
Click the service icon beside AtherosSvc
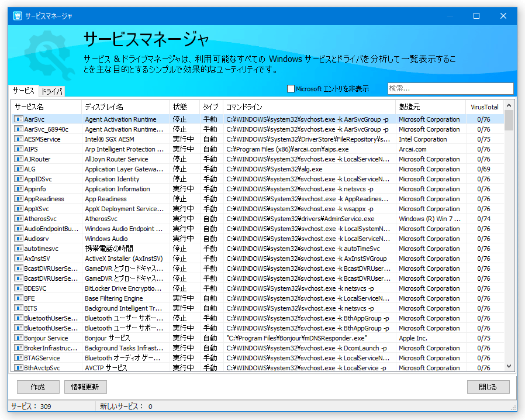[x=18, y=219]
